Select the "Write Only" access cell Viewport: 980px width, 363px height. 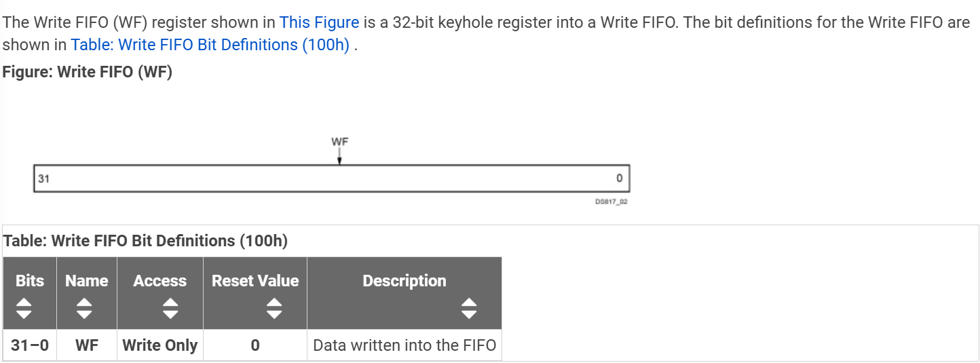click(160, 345)
